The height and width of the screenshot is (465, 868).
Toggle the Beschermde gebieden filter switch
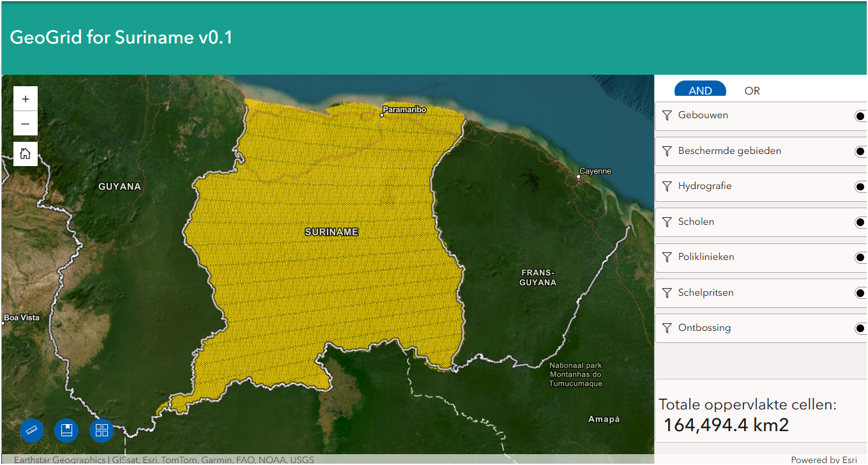point(860,152)
